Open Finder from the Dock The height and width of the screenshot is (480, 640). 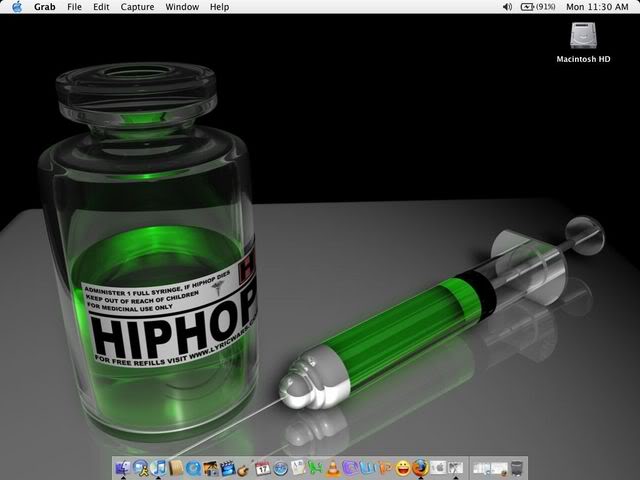122,468
